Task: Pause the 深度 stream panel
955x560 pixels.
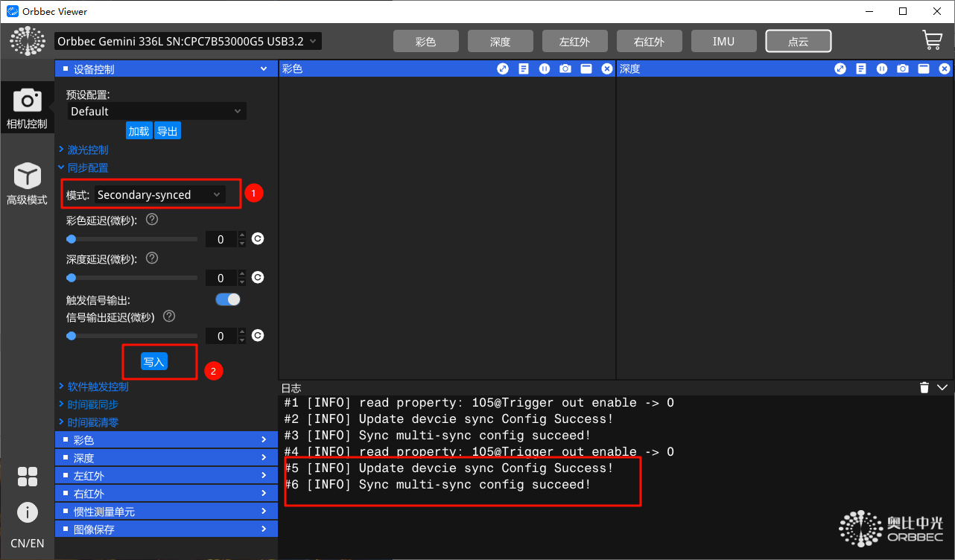Action: (x=882, y=69)
